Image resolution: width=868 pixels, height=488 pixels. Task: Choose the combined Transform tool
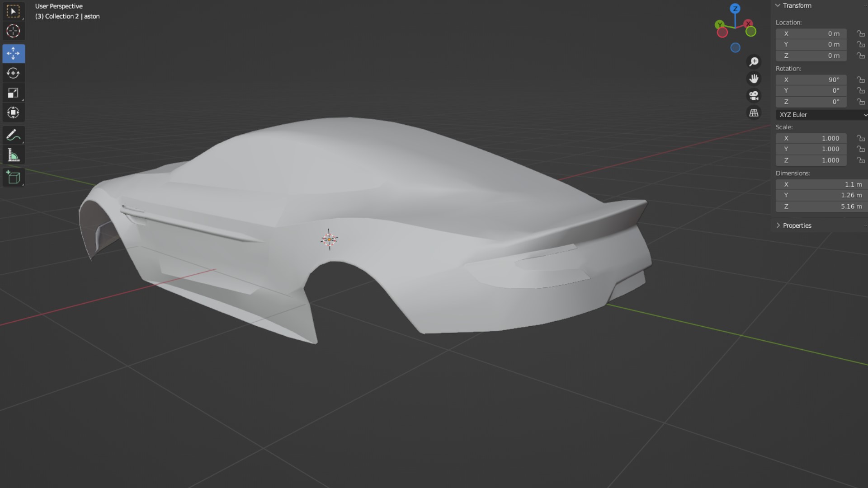(x=13, y=113)
